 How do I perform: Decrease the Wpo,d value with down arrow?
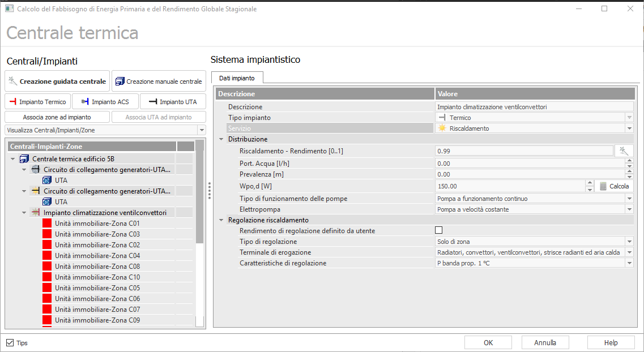click(x=590, y=190)
